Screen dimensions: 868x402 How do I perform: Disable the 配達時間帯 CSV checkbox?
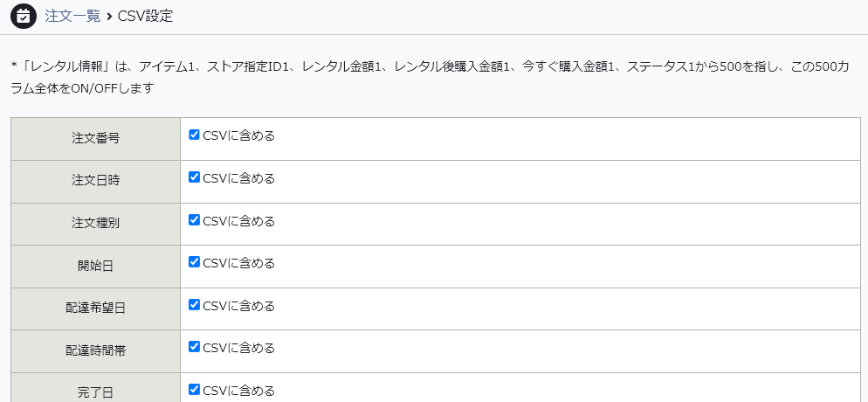click(x=194, y=347)
